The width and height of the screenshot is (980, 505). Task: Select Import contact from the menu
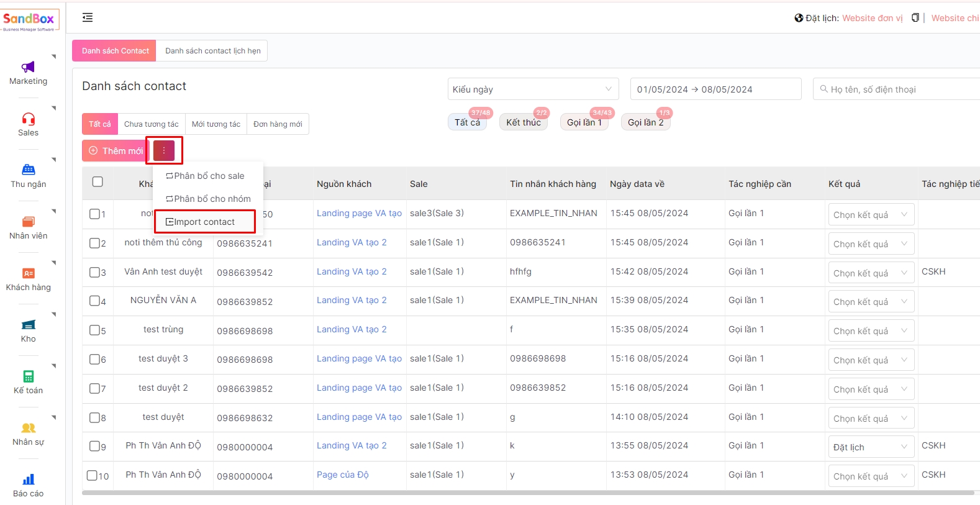tap(204, 222)
